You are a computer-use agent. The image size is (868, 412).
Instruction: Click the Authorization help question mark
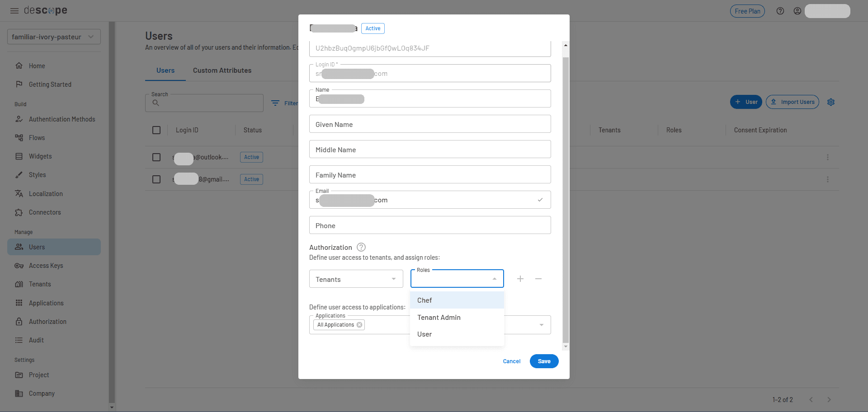[x=361, y=247]
